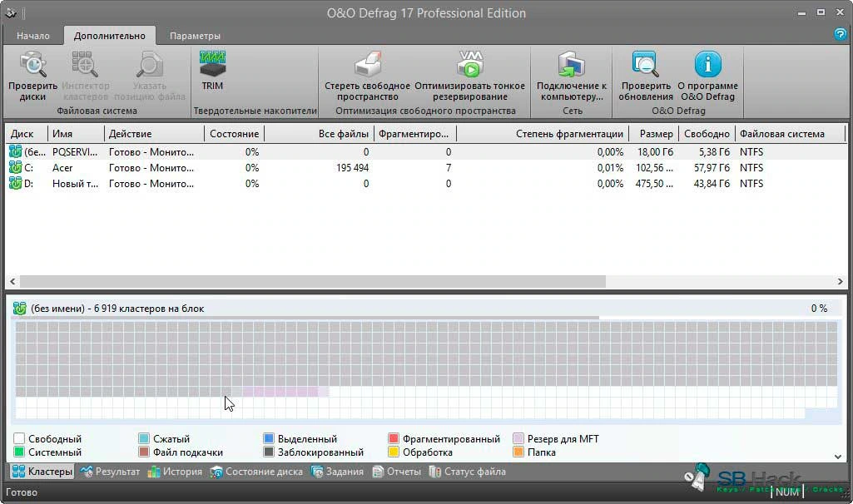Click the Выделенный blue legend swatch

268,438
